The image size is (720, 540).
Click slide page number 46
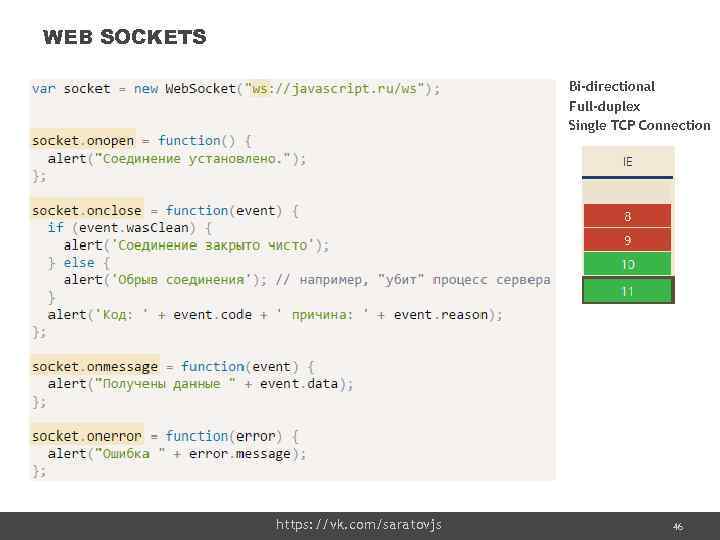677,526
